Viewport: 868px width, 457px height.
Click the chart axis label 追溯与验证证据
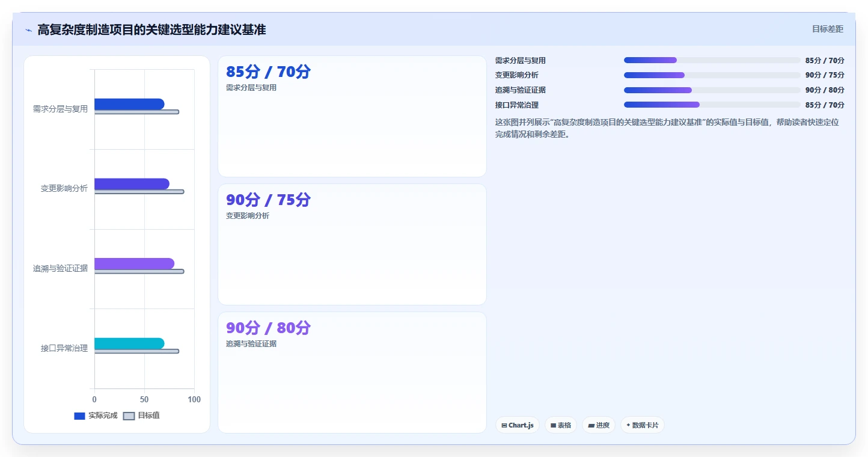60,268
